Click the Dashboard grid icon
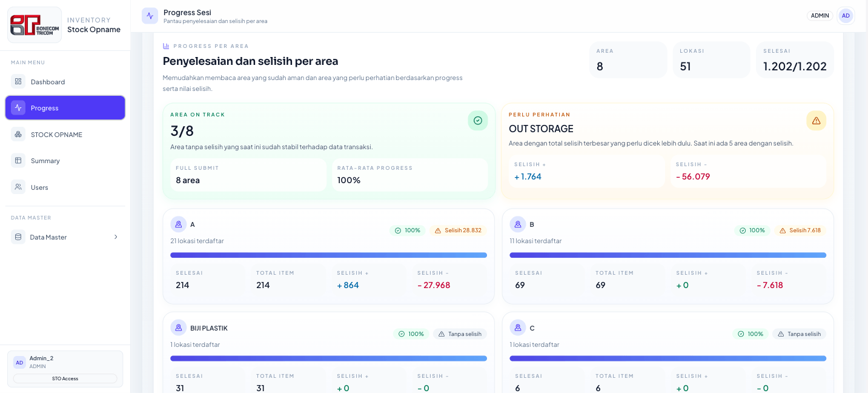 [18, 81]
